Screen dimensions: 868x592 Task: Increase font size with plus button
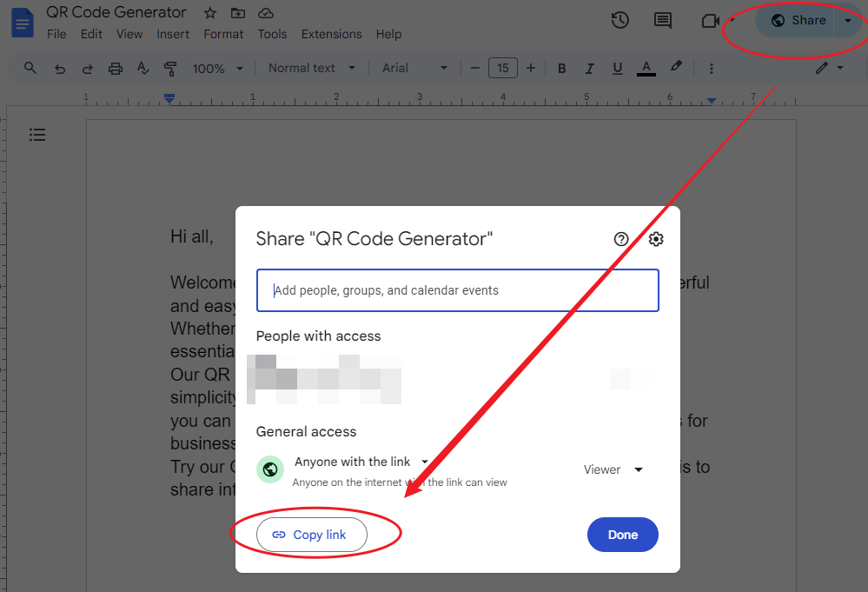(x=531, y=68)
